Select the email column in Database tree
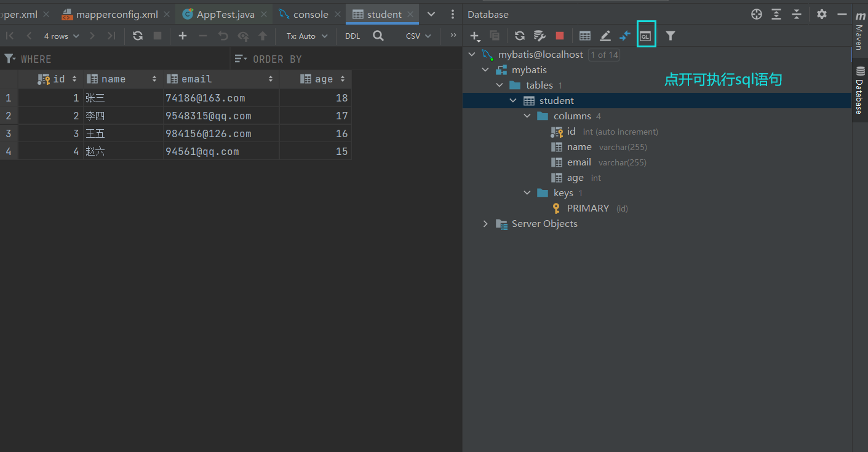The width and height of the screenshot is (868, 452). [579, 162]
